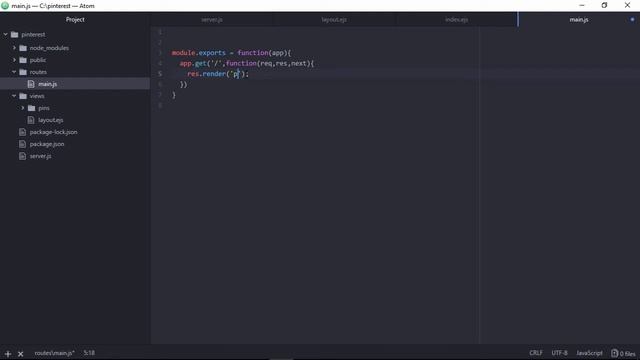Select the main.js editor tab
This screenshot has height=360, width=640.
tap(579, 20)
